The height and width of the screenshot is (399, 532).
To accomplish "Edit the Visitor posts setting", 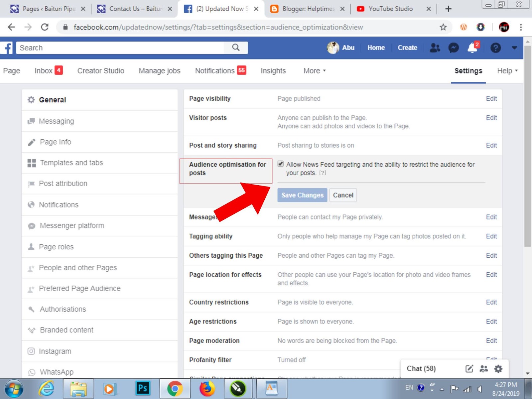I will click(x=491, y=118).
